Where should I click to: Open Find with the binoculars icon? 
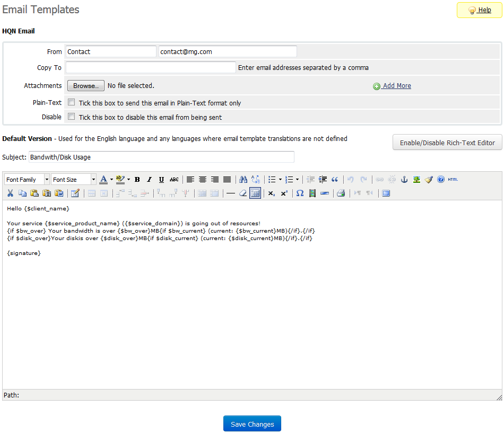[x=244, y=180]
